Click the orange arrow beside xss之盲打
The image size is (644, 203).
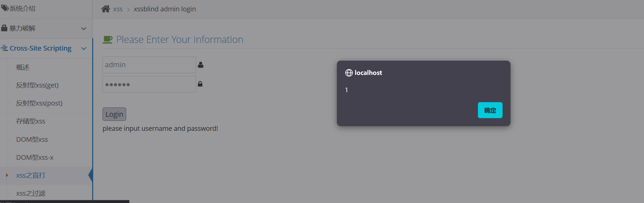7,175
